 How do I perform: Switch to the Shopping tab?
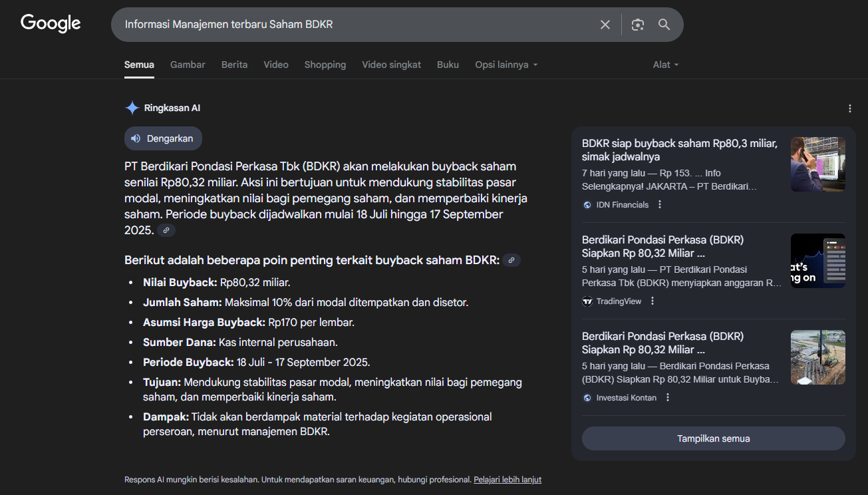[x=325, y=65]
